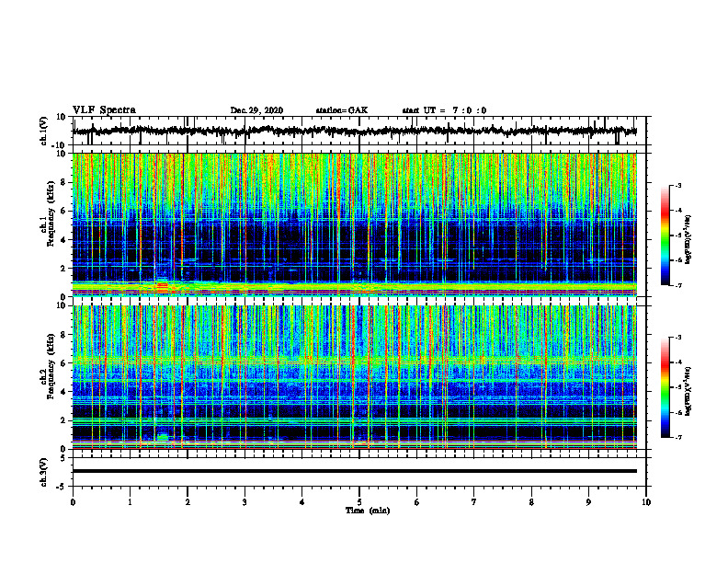728x563 pixels.
Task: Click the ch.3(V) axis label
Action: [44, 473]
